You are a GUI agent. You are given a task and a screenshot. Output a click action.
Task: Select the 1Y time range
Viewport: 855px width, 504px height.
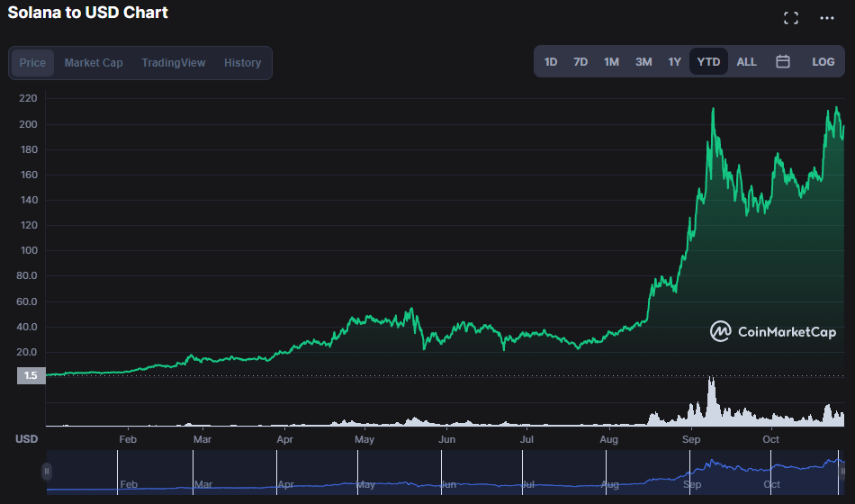(x=674, y=61)
